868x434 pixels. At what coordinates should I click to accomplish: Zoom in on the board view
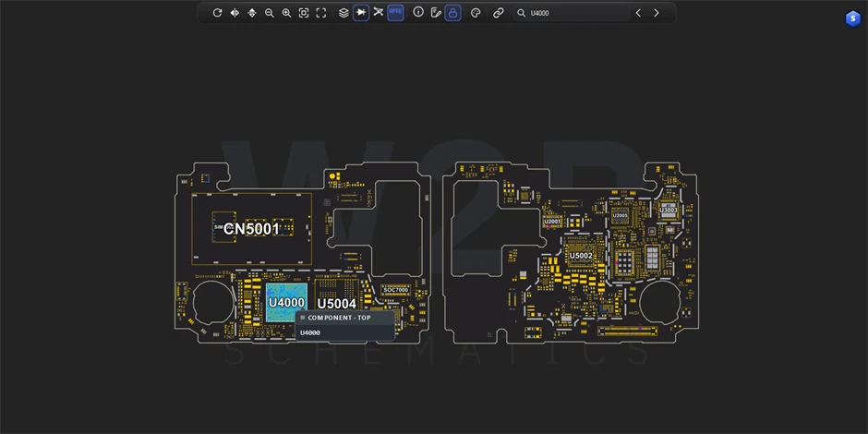click(x=287, y=13)
